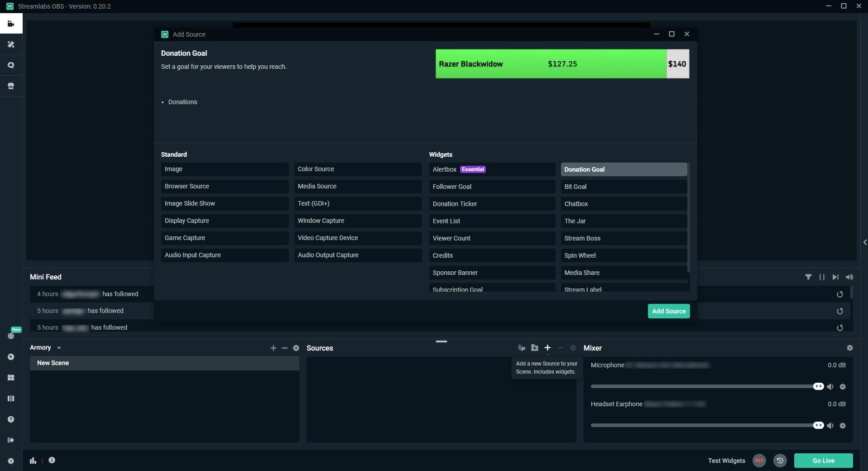
Task: Click the filter icon in the Mini Feed toolbar
Action: [809, 277]
